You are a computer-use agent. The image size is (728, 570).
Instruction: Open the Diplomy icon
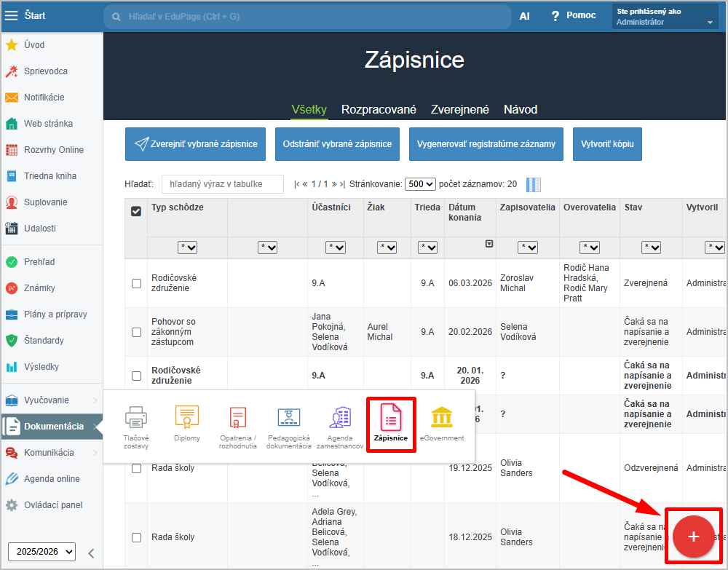[x=187, y=423]
